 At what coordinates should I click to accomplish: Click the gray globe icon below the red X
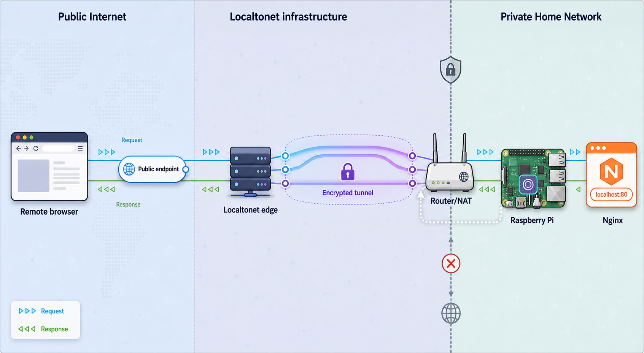(451, 313)
